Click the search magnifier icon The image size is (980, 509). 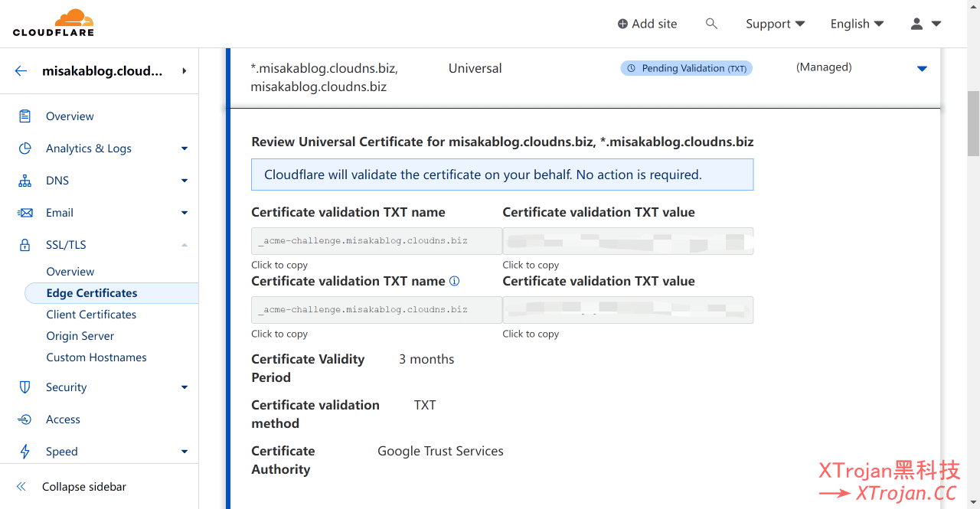tap(711, 24)
